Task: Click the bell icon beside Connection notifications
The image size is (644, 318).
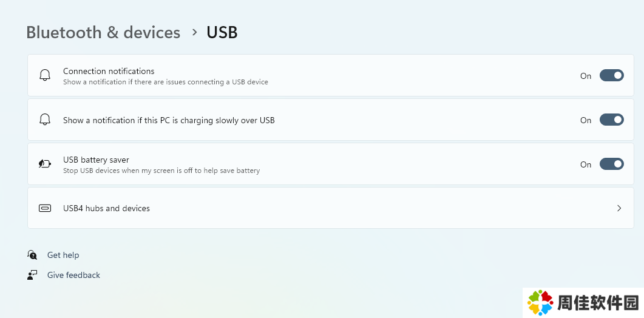Action: coord(45,75)
